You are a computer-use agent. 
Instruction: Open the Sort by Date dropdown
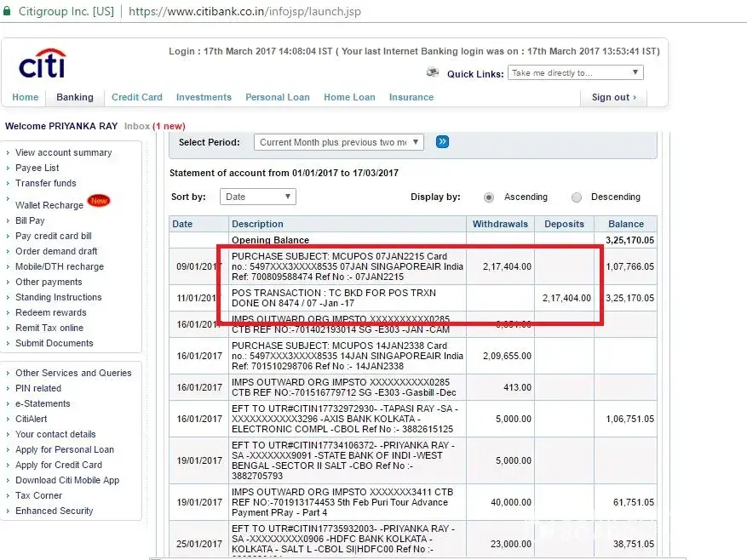pos(257,197)
